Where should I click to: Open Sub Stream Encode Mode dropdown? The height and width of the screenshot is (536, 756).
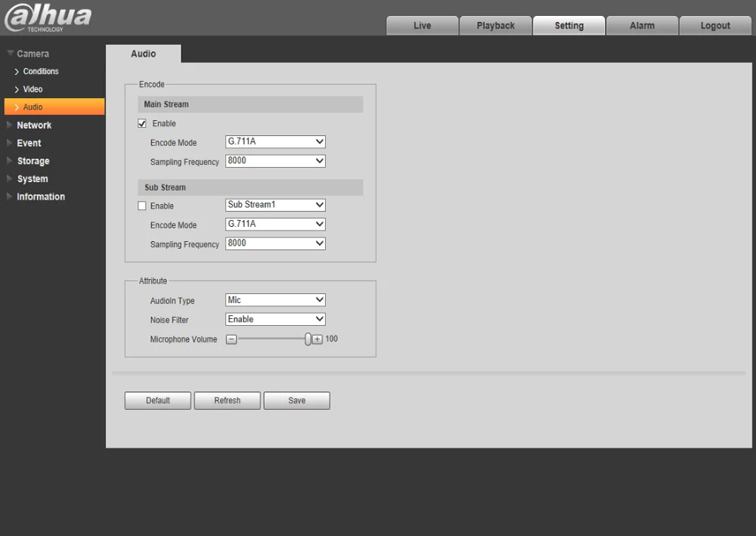(x=275, y=224)
